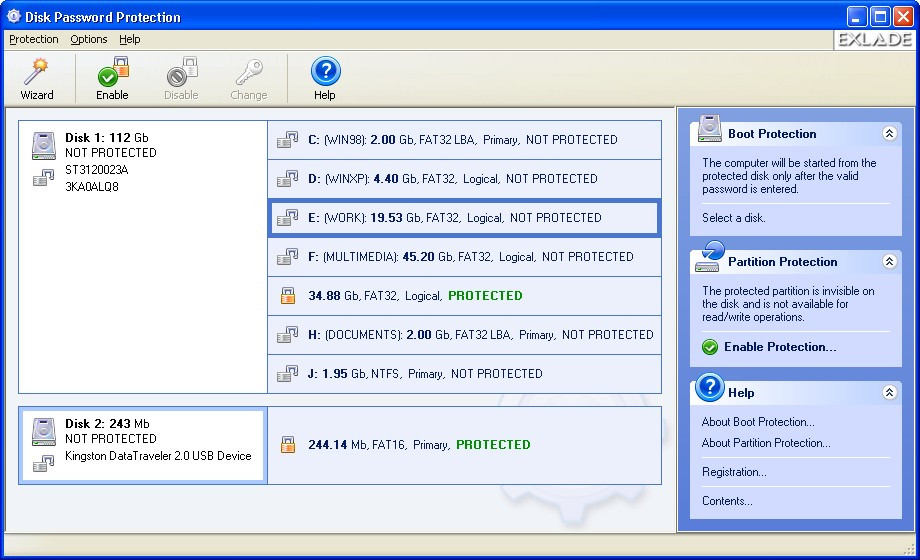The image size is (920, 560).
Task: Open About Partition Protection... link
Action: point(766,443)
